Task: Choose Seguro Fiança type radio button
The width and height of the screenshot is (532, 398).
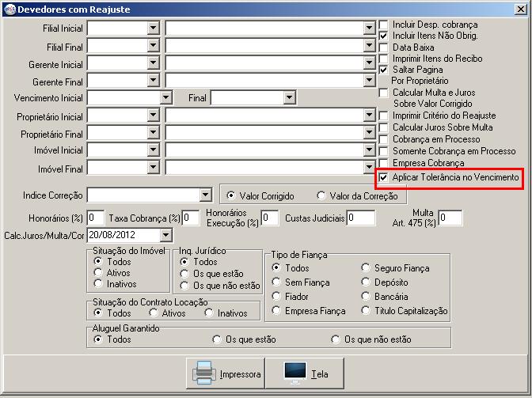Action: pos(366,268)
